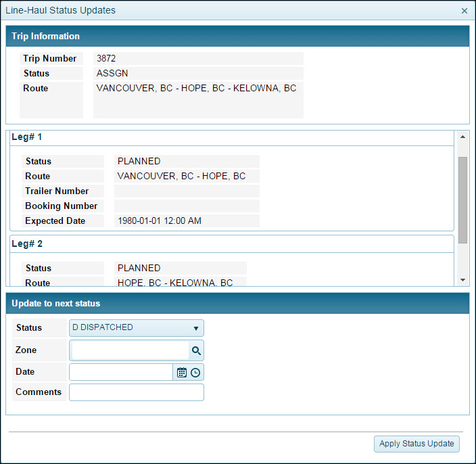The image size is (476, 464).
Task: Click the scroll up arrow in legs list
Action: point(462,137)
